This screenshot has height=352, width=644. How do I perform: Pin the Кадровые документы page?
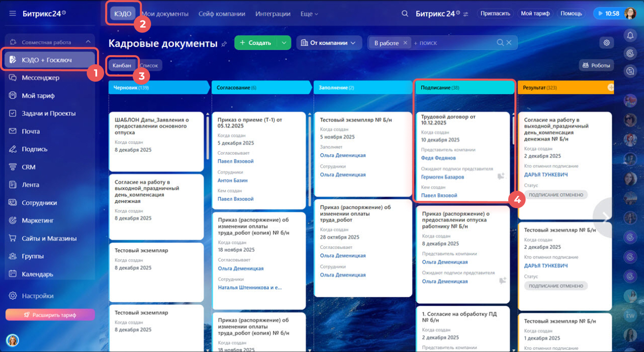224,44
